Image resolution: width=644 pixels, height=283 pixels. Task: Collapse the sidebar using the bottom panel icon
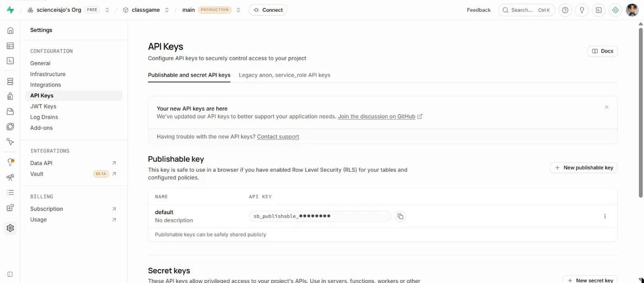10,274
